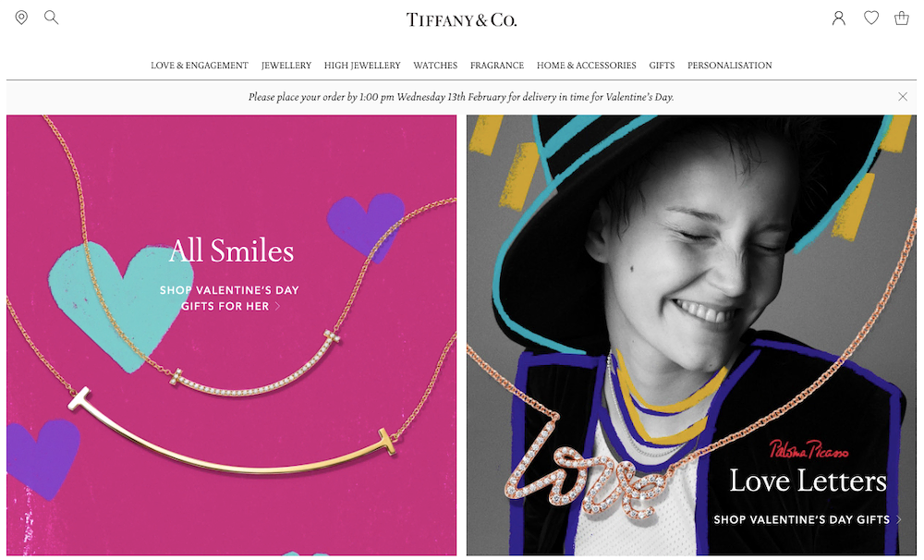Screen dimensions: 924x560
Task: Select Fragrance from the navigation bar
Action: [x=497, y=66]
